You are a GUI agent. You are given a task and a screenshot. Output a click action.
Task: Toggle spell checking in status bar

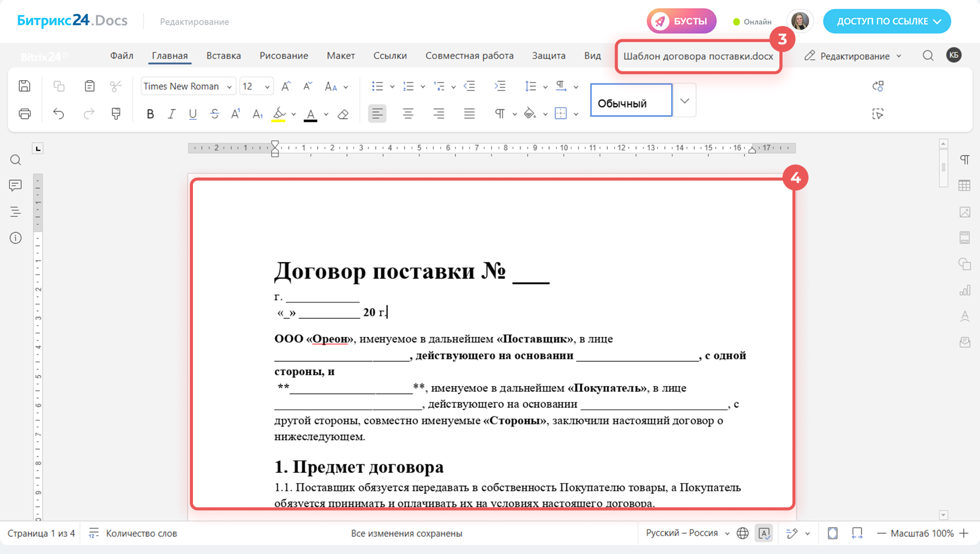764,533
